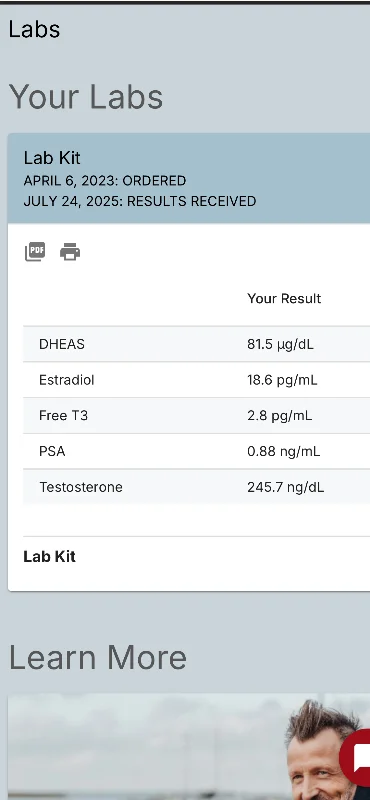Click the April 6, 2023 Ordered line

(105, 181)
